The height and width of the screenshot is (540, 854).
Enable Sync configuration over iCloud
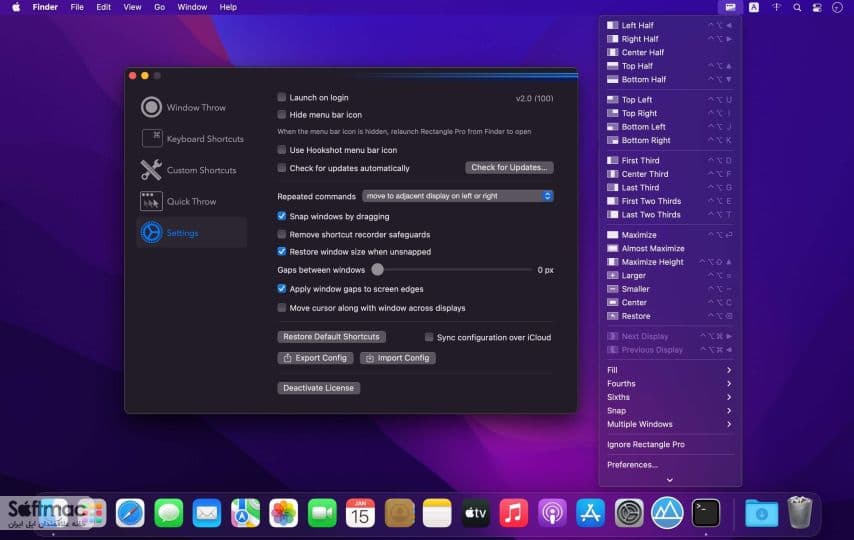click(x=429, y=337)
